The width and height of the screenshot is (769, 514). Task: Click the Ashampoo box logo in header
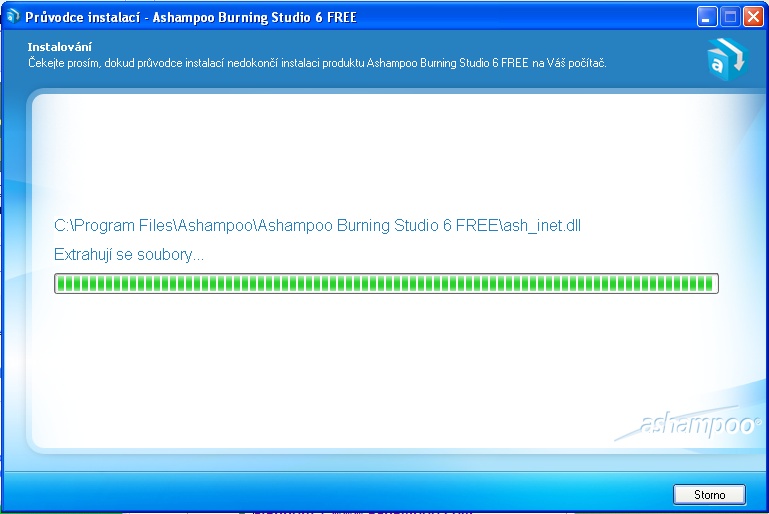pyautogui.click(x=725, y=58)
